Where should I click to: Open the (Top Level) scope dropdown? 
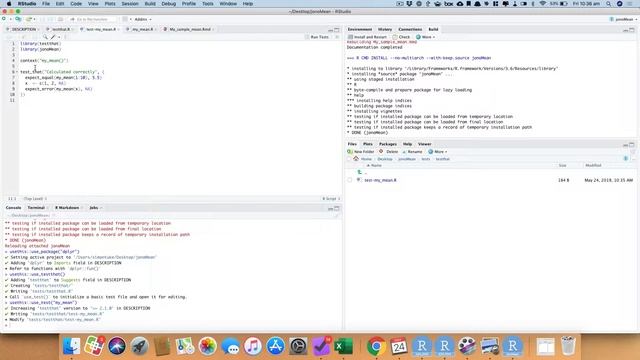(x=35, y=199)
